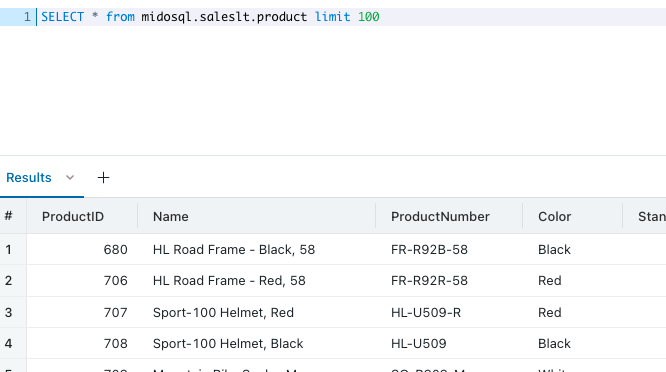Viewport: 666px width, 372px height.
Task: Switch to the Results tab
Action: pyautogui.click(x=29, y=178)
